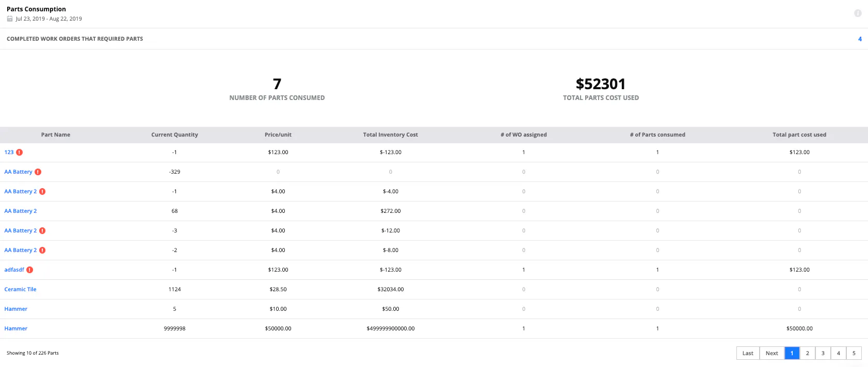
Task: Click the warning icon beside adfasdf
Action: 30,270
